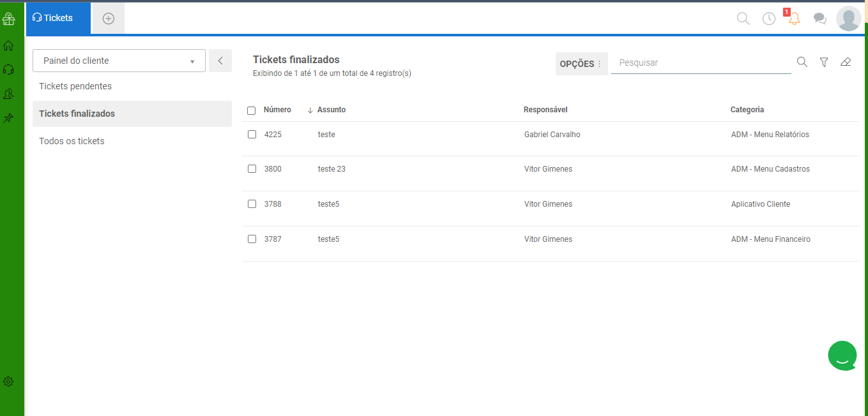868x416 pixels.
Task: Open the clock history icon
Action: click(769, 19)
